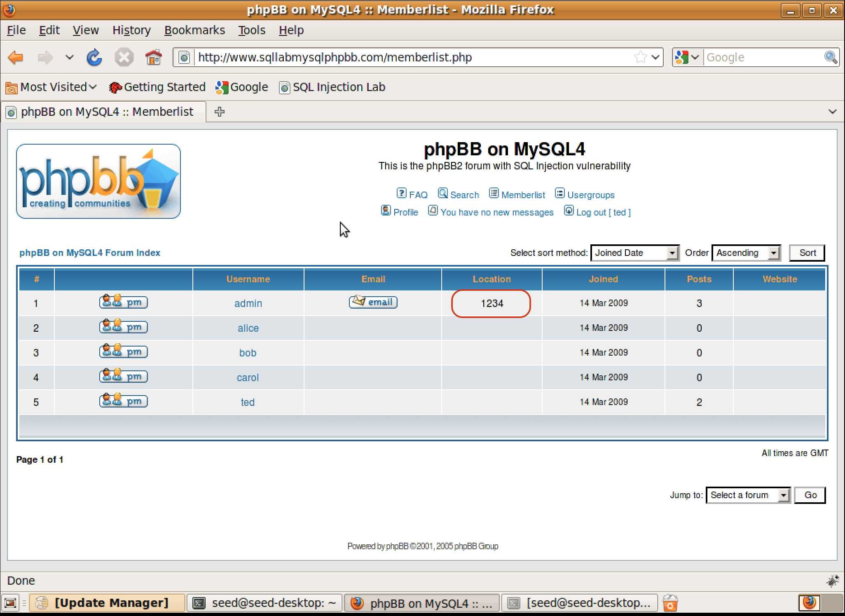Go to the Home page icon
Screen dimensions: 845x616
coord(153,57)
